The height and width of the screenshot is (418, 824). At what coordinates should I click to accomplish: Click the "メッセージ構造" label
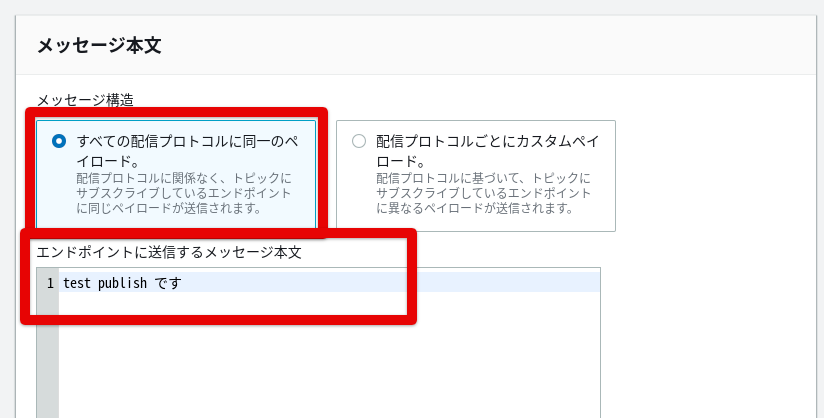85,99
